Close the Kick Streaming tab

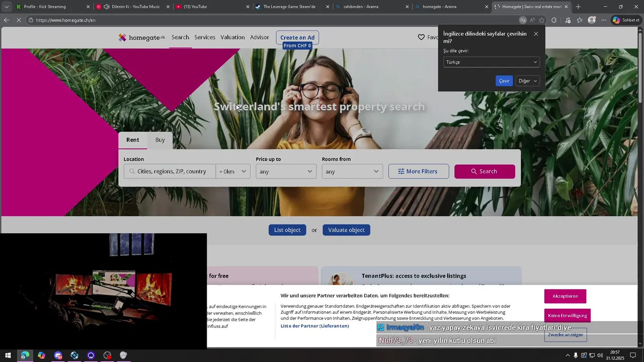coord(88,7)
